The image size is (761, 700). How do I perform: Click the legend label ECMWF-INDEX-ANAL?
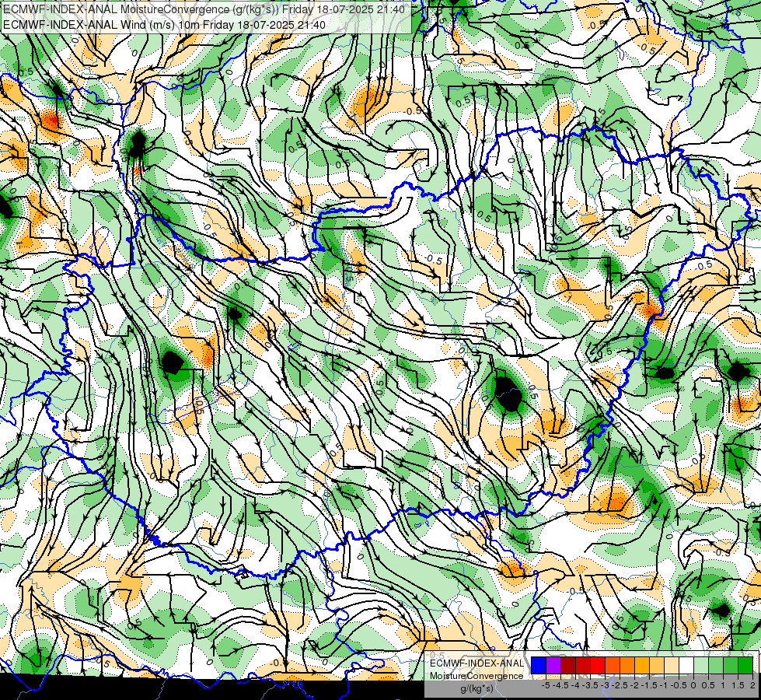pyautogui.click(x=476, y=663)
